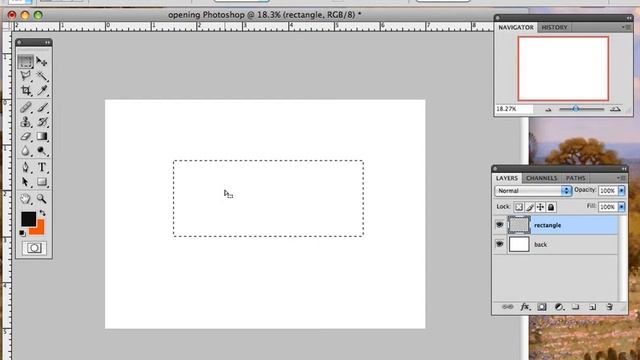The height and width of the screenshot is (360, 640).
Task: Select the Polygonal Lasso tool
Action: click(x=25, y=76)
